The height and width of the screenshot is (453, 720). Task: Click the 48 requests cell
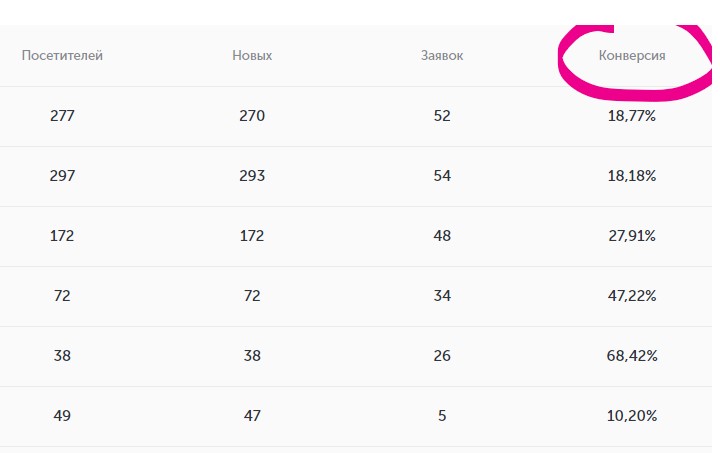tap(442, 236)
